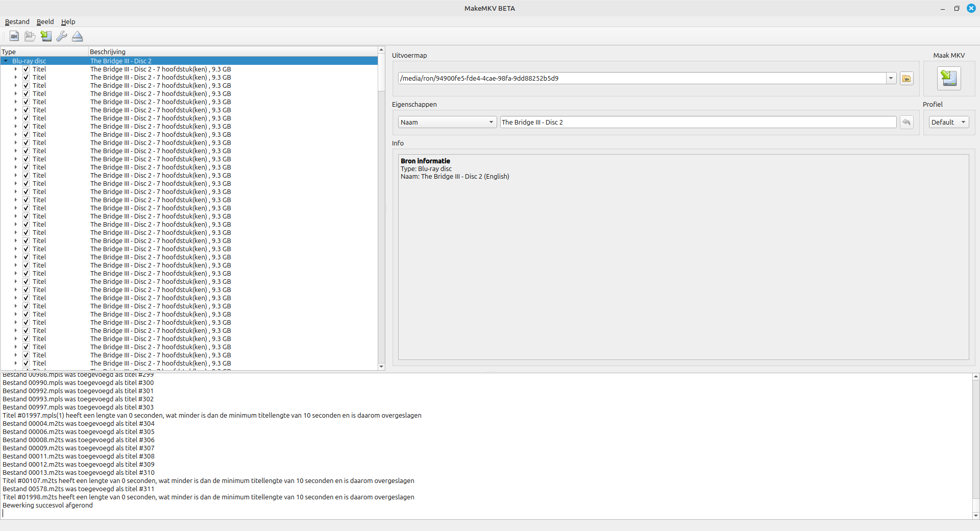Click the log panel scrollbar up arrow
980x531 pixels.
[976, 377]
